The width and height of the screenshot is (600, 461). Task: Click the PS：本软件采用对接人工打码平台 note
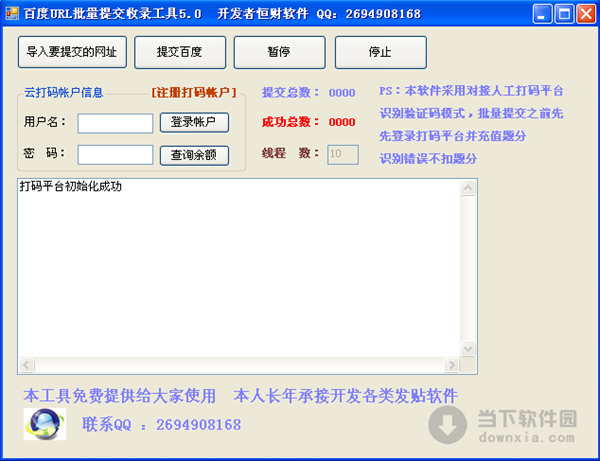pyautogui.click(x=471, y=91)
